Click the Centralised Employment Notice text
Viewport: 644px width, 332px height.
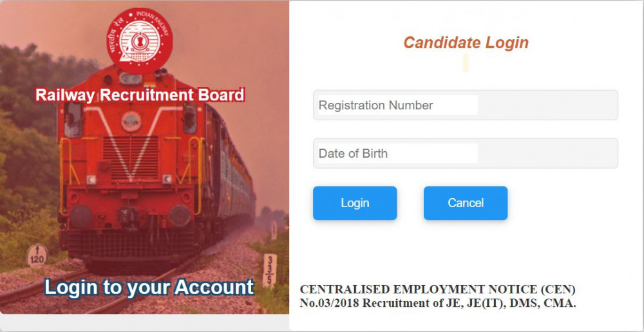click(437, 290)
